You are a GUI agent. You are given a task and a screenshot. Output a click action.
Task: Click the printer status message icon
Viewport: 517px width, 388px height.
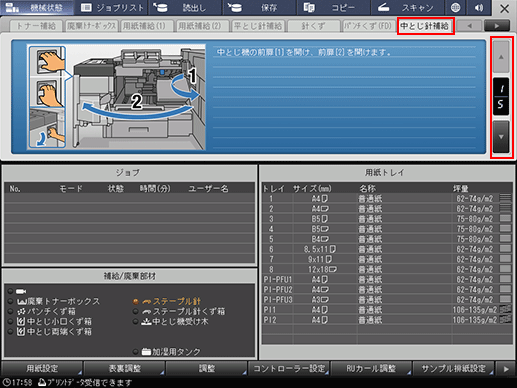[x=42, y=382]
